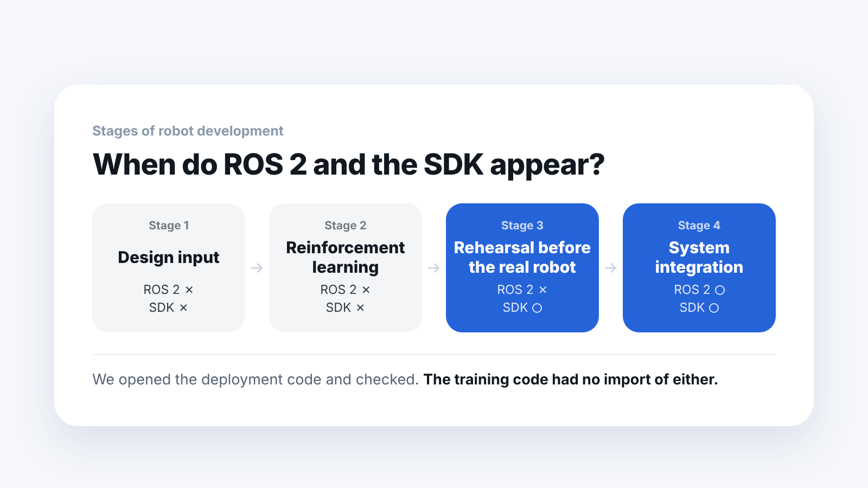Click the ROS 2 cross mark in Stage 1
This screenshot has height=488, width=868.
189,290
